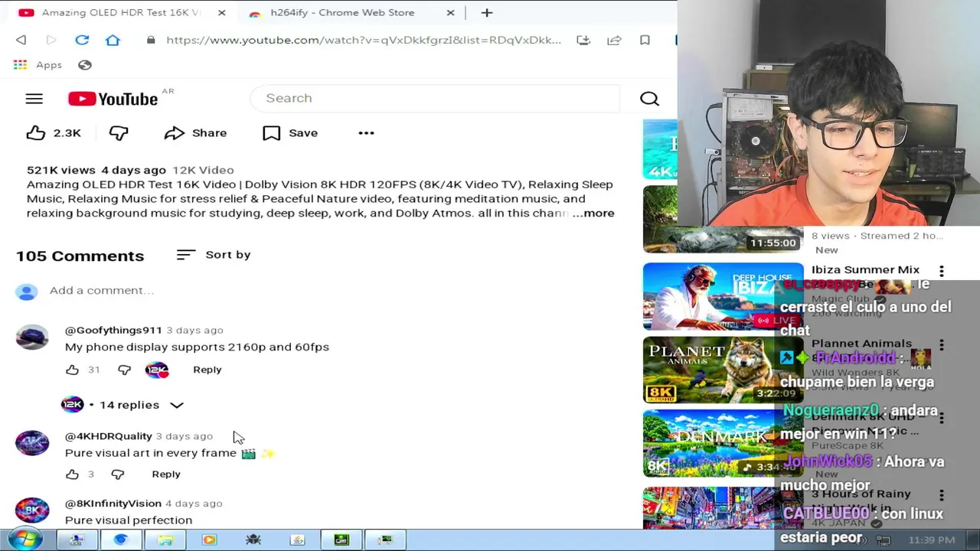
Task: Like the 4KHDRQuality comment
Action: (x=72, y=474)
